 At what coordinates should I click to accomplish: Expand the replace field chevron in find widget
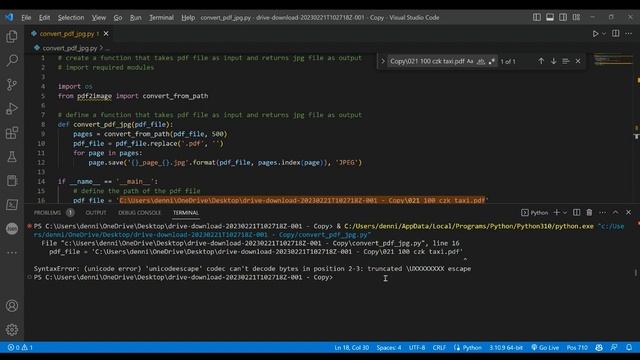click(x=382, y=61)
